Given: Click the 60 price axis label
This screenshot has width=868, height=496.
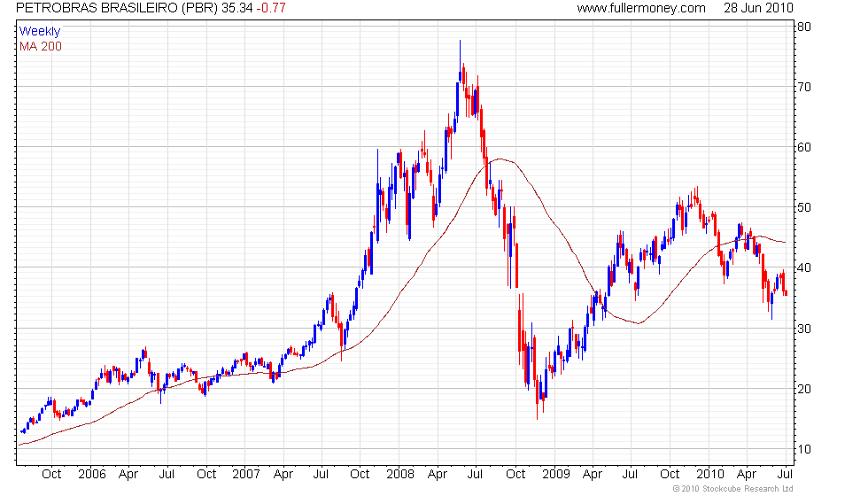Looking at the screenshot, I should tap(804, 147).
